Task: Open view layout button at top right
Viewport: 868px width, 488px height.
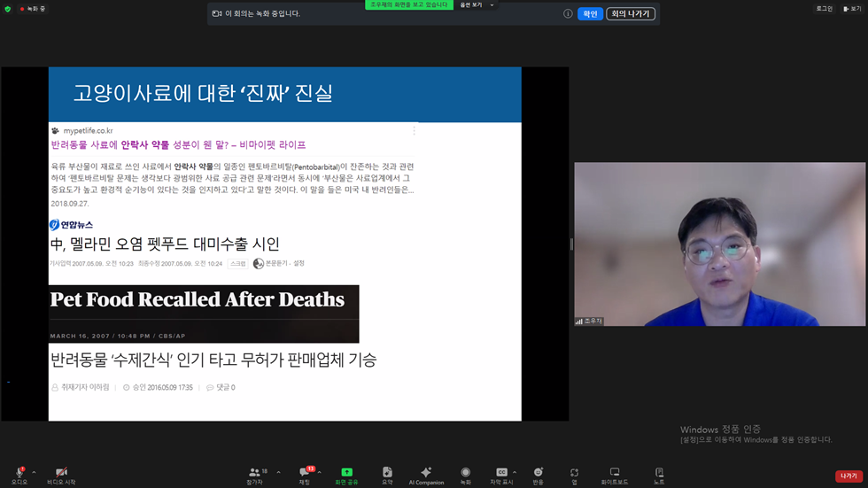Action: coord(851,9)
